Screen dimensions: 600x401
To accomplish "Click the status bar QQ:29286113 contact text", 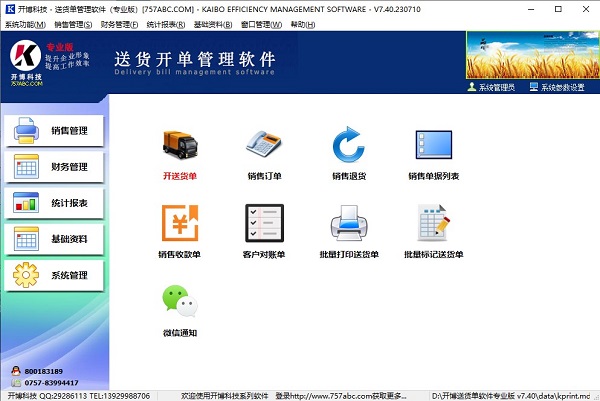I will click(79, 396).
